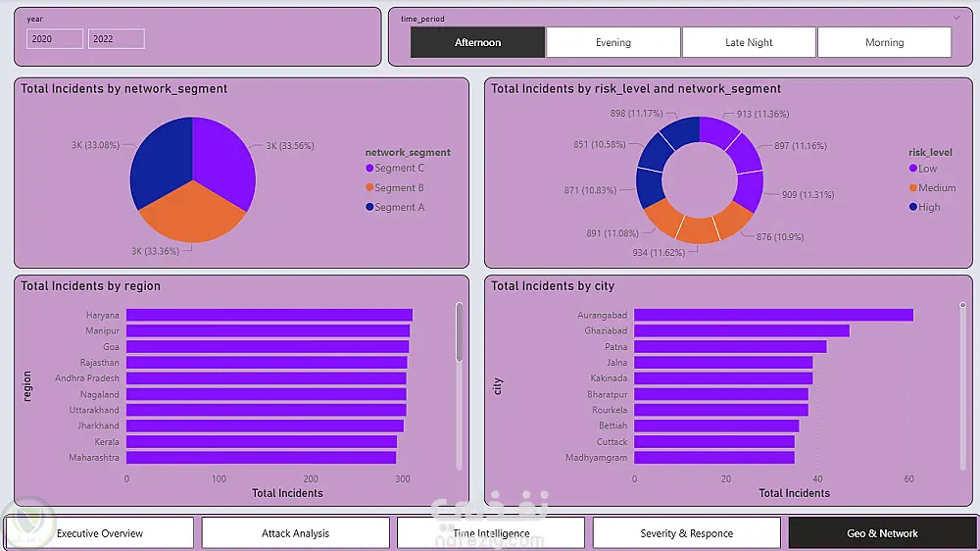Select the Evening time period
Viewport: 980px width, 551px height.
tap(613, 42)
